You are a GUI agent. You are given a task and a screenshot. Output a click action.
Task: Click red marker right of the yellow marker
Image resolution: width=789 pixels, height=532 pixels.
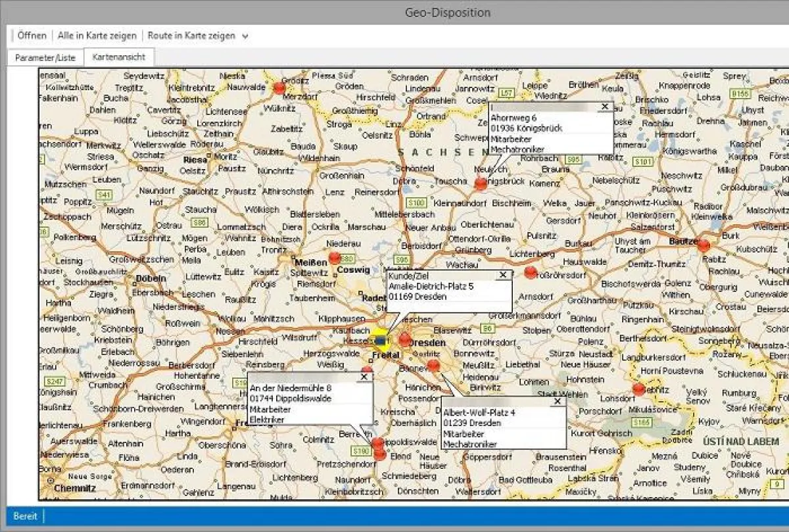(x=405, y=339)
